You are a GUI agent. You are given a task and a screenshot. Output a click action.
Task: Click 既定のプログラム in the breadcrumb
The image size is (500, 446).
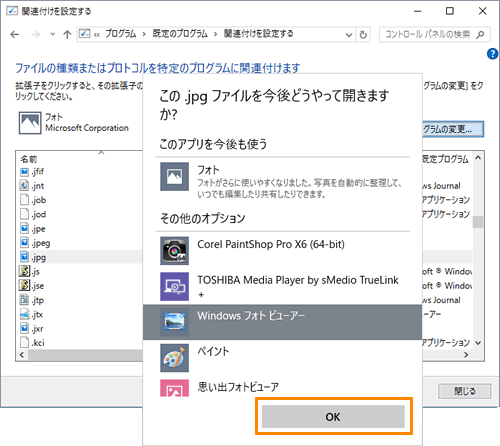(x=180, y=34)
